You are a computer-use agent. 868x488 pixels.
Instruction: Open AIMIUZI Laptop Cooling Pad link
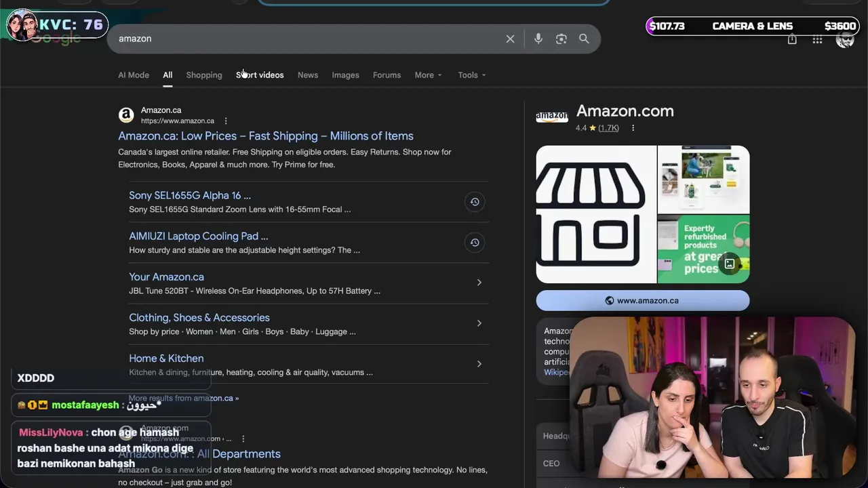click(199, 236)
